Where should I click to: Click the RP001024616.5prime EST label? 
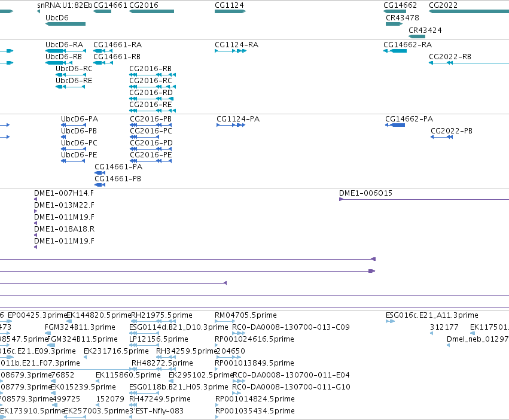click(x=255, y=339)
